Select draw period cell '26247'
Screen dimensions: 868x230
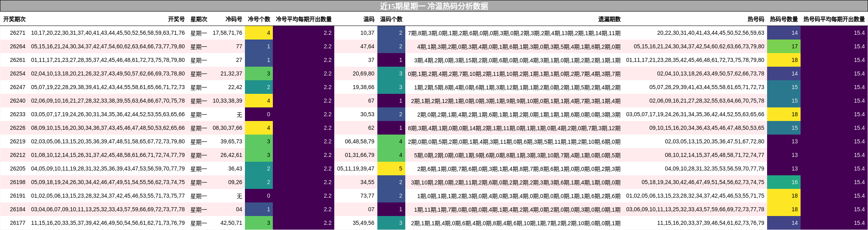(x=18, y=87)
